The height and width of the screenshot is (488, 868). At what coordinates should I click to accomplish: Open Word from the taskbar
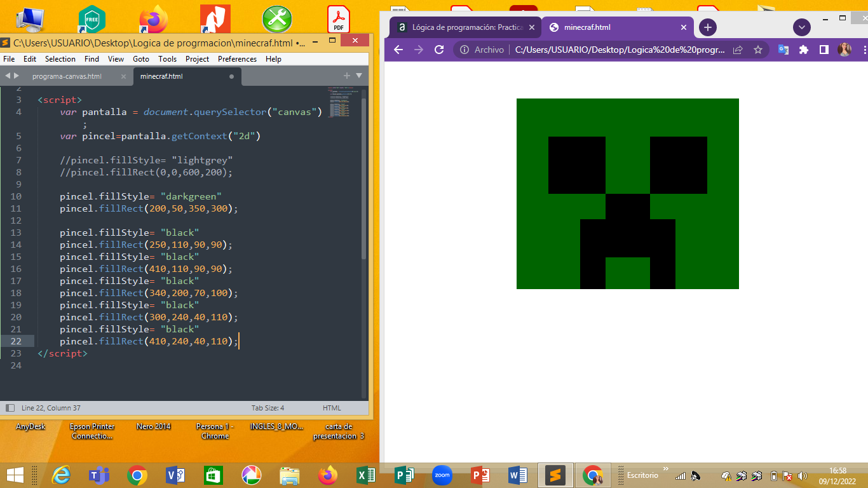519,475
